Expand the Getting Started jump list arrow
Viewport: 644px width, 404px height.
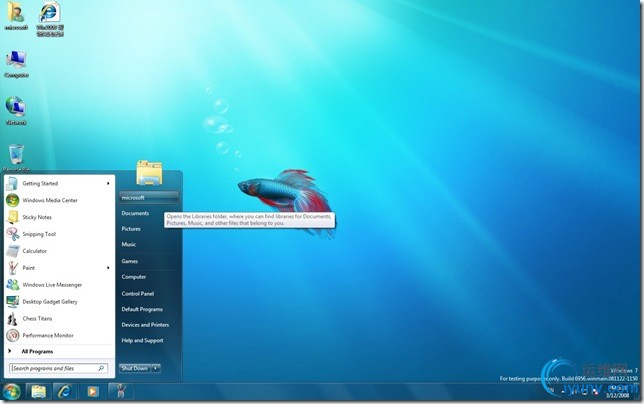coord(108,184)
